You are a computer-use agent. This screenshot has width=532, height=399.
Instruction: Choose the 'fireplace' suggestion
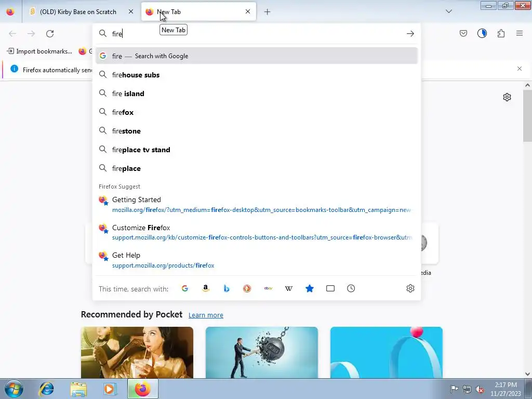[257, 168]
